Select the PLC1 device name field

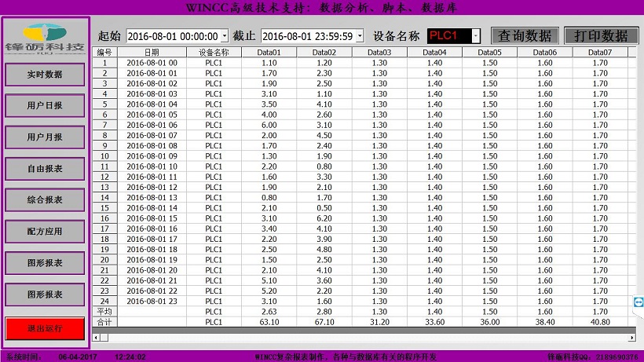point(450,36)
